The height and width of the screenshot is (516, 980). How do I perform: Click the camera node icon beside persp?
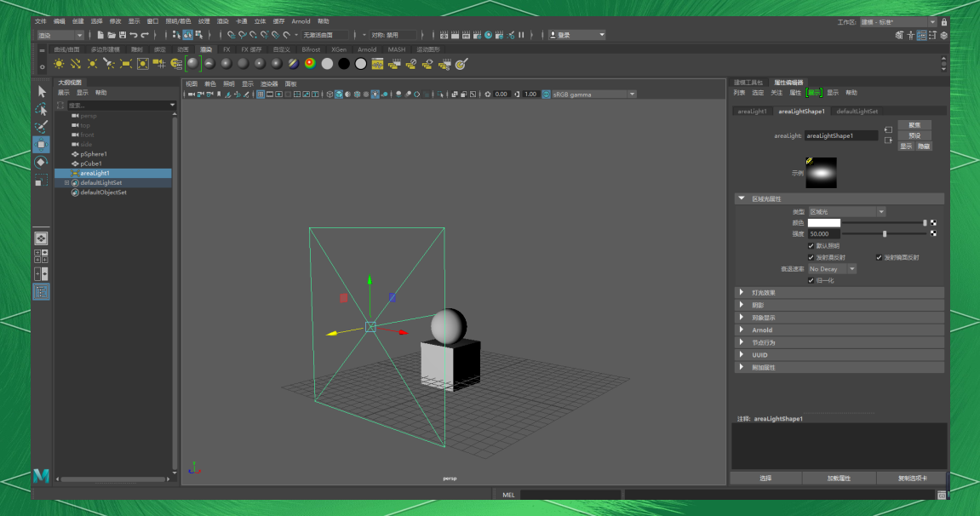[75, 116]
